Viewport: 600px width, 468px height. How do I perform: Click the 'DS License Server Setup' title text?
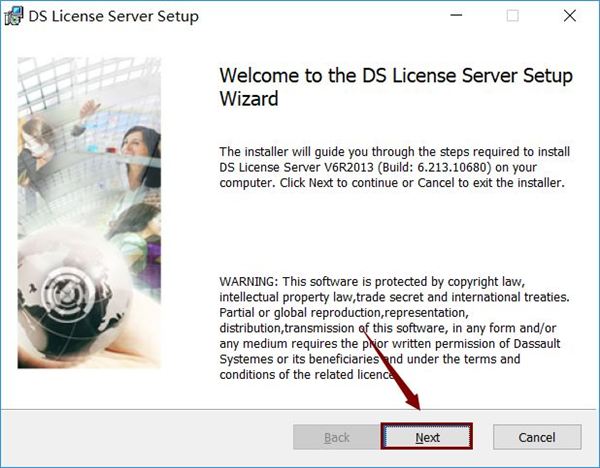pyautogui.click(x=114, y=16)
